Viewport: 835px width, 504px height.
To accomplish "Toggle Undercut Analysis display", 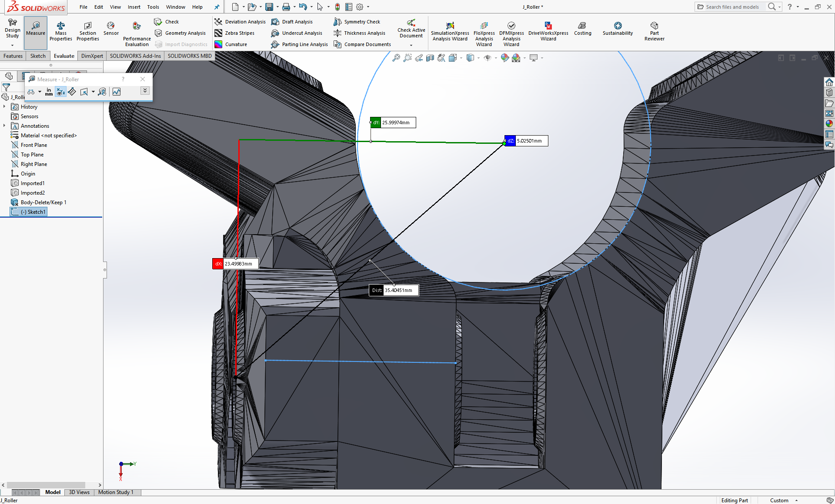I will tap(297, 33).
